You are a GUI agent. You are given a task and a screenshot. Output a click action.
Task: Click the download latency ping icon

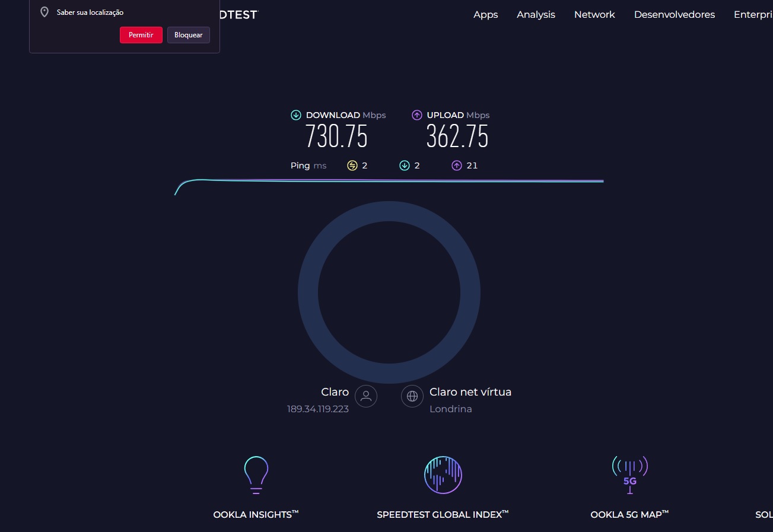405,165
